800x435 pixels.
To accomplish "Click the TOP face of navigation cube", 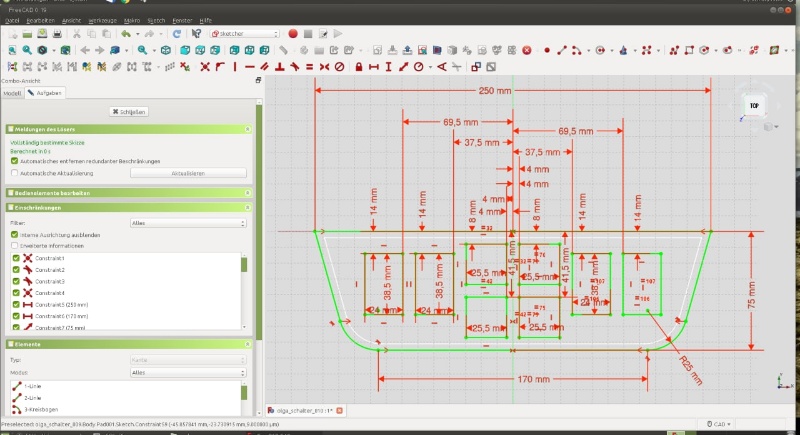I will pyautogui.click(x=753, y=104).
